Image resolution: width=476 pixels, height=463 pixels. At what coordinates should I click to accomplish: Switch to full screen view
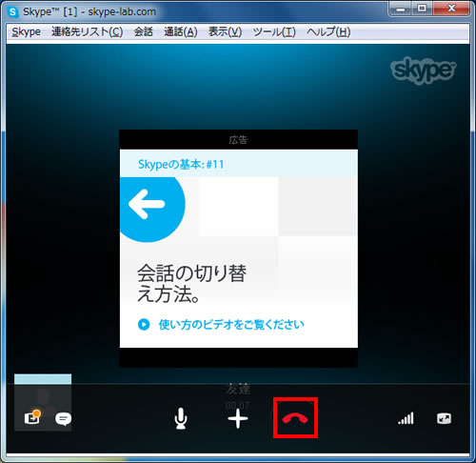tap(444, 418)
